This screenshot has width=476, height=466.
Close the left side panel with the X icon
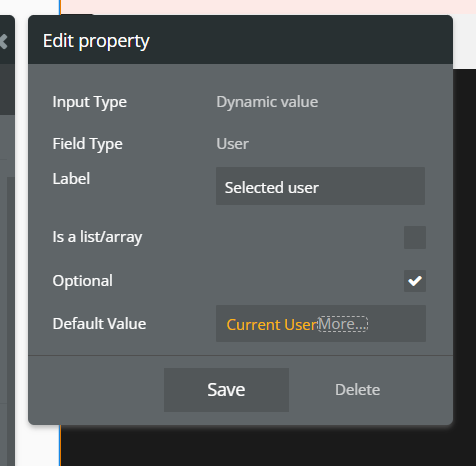pos(3,42)
